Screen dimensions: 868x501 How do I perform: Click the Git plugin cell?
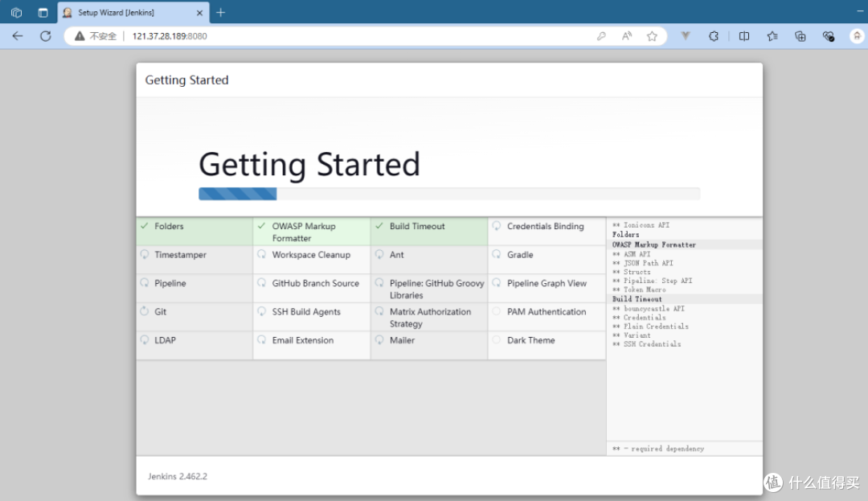194,317
